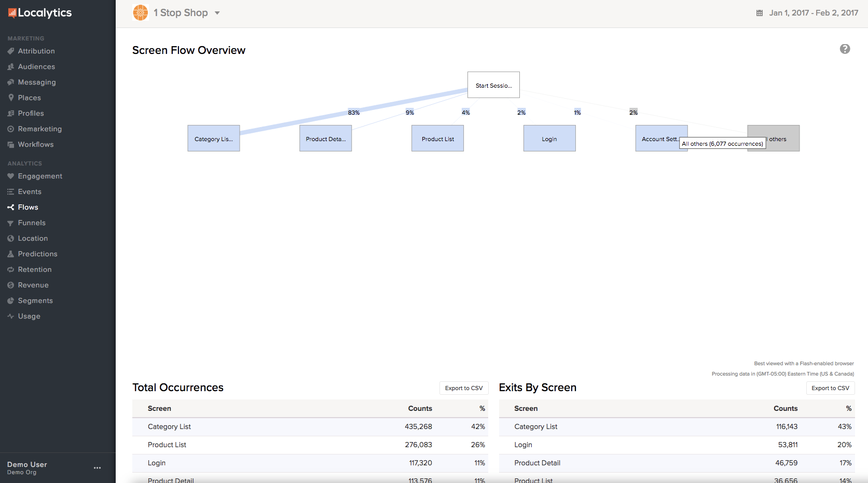The height and width of the screenshot is (483, 868).
Task: Expand the 1 Stop Shop app dropdown
Action: coord(217,13)
